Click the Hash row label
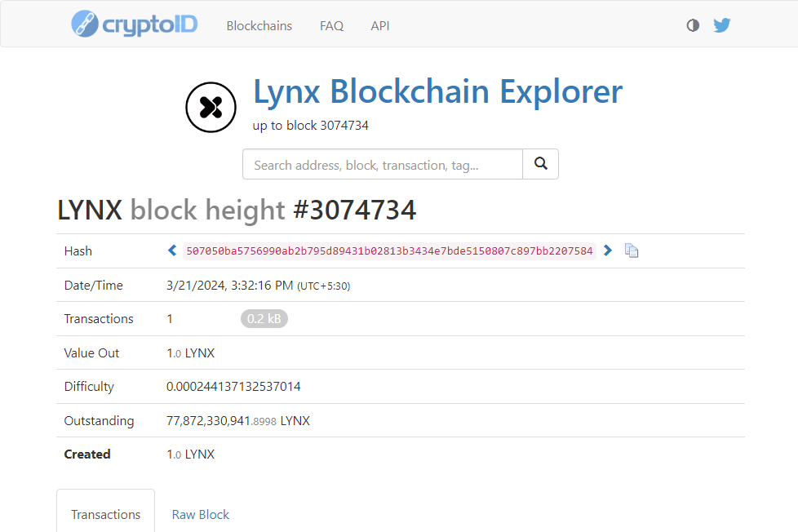798x532 pixels. (x=78, y=251)
